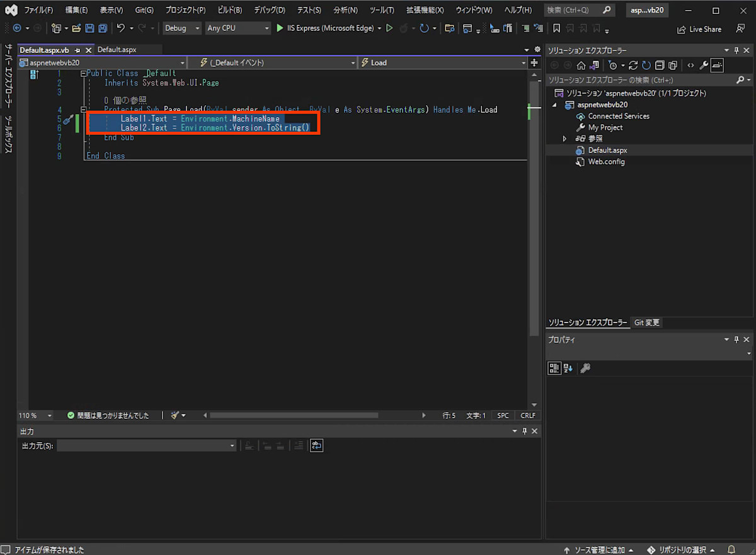Viewport: 756px width, 555px height.
Task: Start debugging with the green IIS Express play button
Action: pyautogui.click(x=280, y=28)
